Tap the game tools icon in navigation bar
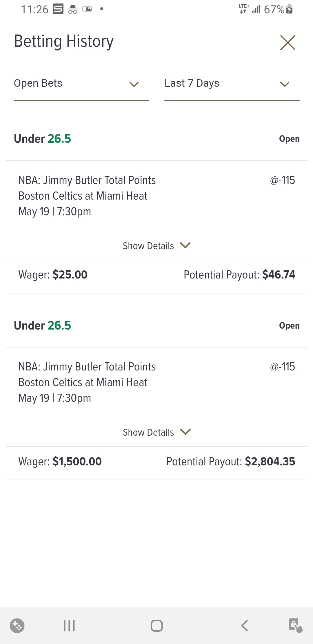 pos(17,626)
